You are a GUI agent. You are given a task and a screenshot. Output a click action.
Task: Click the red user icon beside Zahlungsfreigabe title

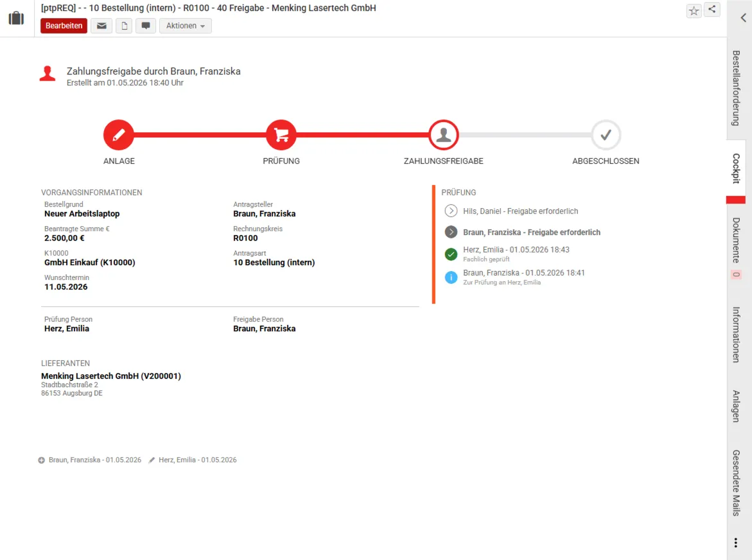(x=48, y=74)
